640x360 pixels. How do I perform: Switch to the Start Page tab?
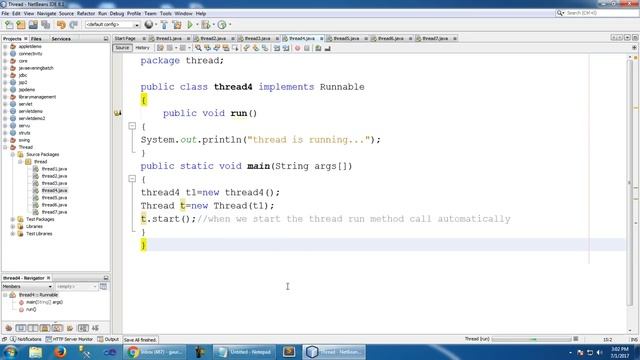pyautogui.click(x=125, y=38)
